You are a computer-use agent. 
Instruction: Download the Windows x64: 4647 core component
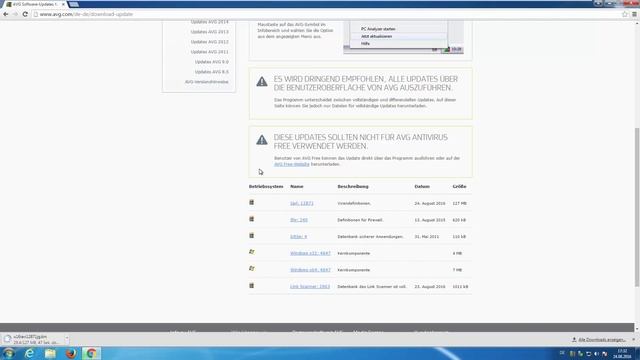click(310, 270)
